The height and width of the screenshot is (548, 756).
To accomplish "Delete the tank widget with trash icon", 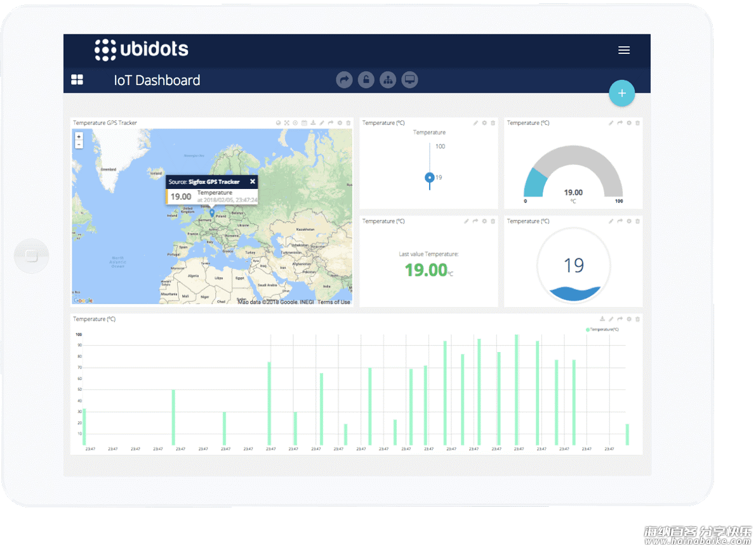I will tap(637, 221).
